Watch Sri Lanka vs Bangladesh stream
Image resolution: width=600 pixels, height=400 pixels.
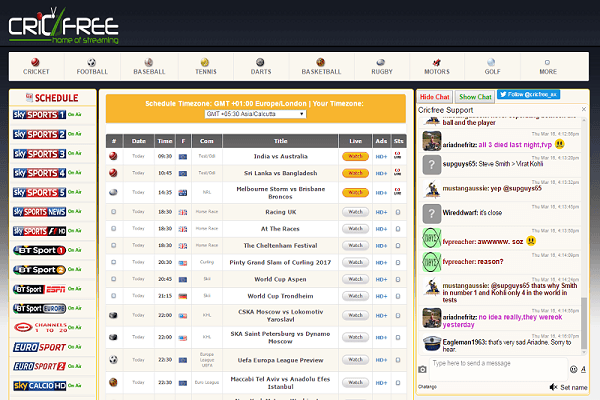(355, 173)
